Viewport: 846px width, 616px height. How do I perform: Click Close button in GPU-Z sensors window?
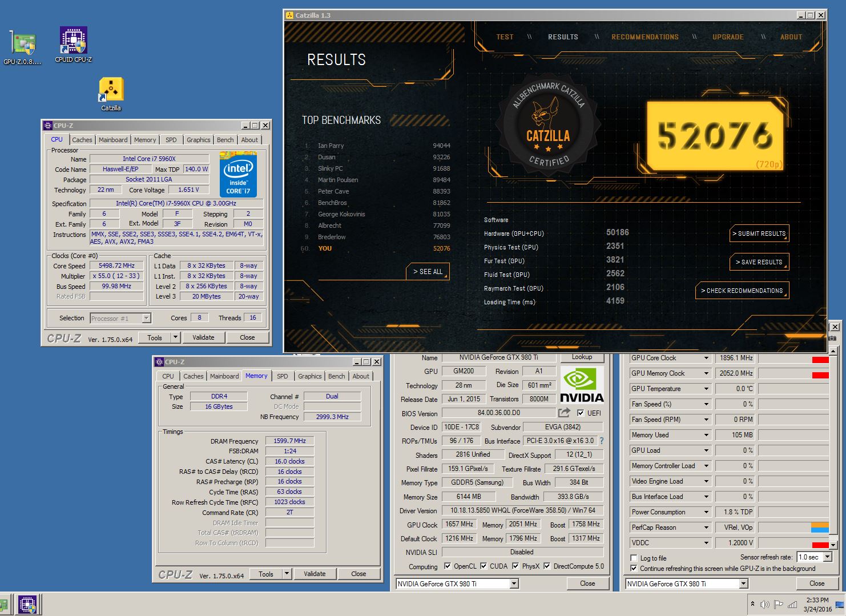(x=817, y=583)
